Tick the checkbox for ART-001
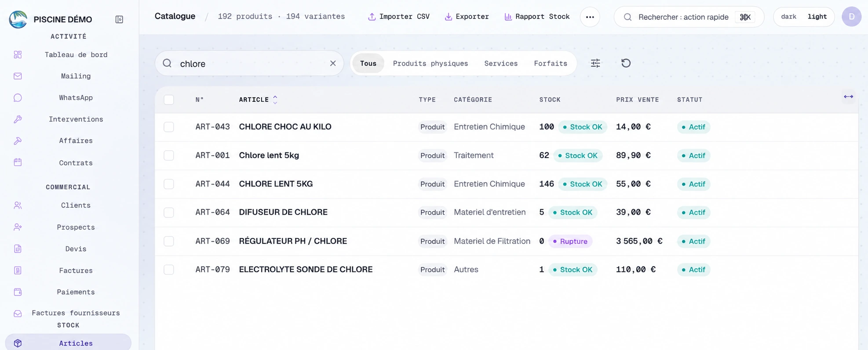 pos(169,155)
